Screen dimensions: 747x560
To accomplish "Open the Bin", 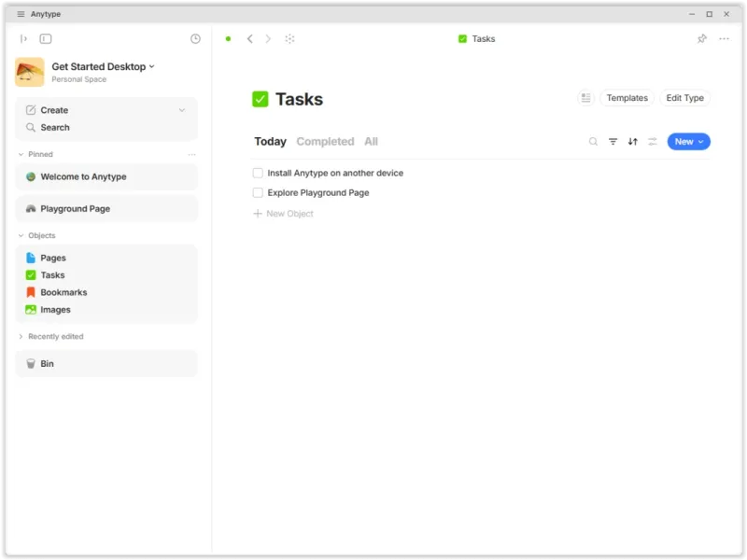I will click(106, 364).
